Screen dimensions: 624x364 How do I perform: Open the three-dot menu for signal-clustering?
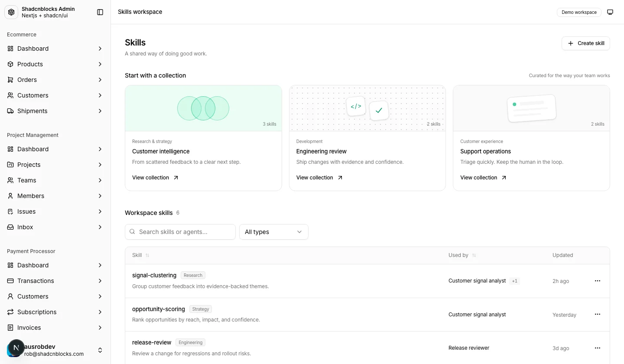tap(598, 281)
